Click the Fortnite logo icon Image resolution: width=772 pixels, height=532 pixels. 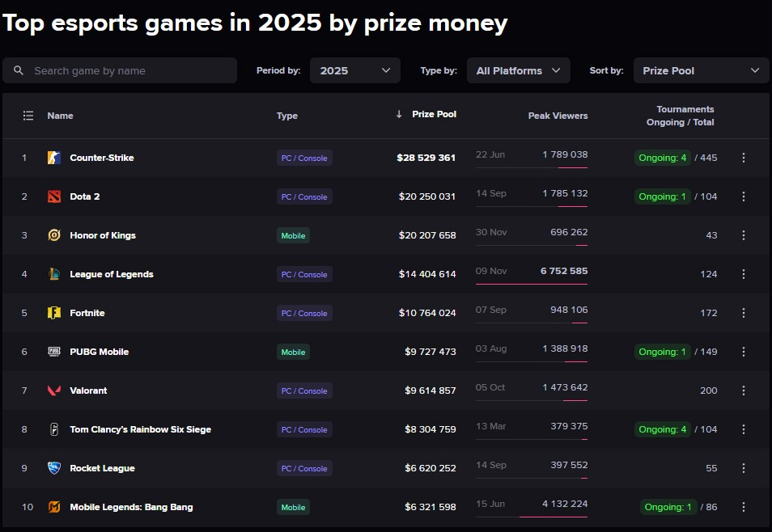(54, 313)
